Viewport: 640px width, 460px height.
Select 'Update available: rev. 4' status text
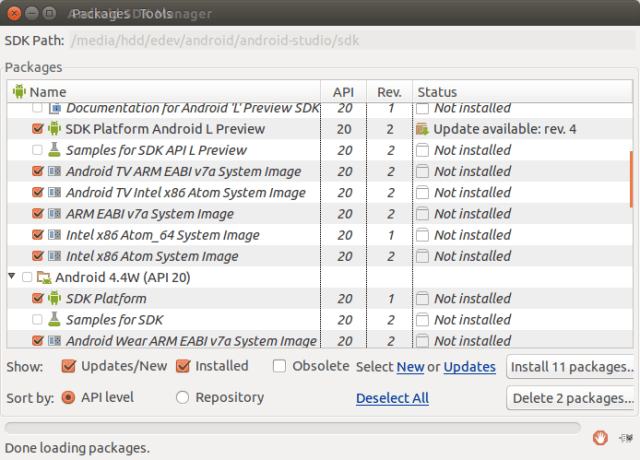click(x=504, y=129)
